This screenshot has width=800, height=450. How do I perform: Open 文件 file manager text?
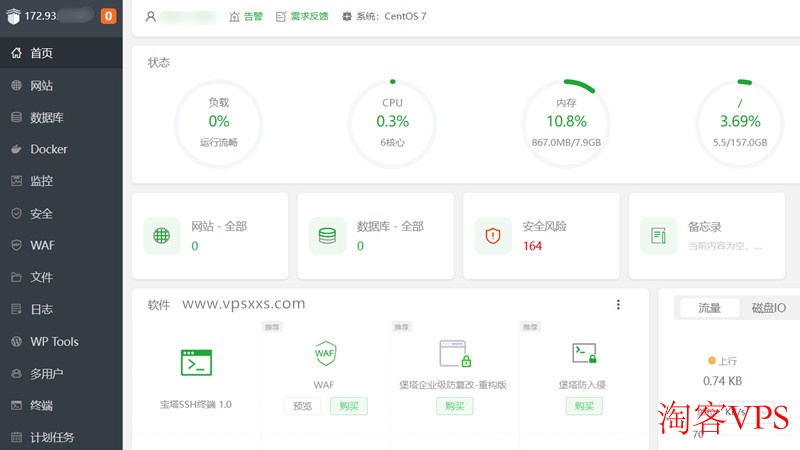(x=41, y=277)
